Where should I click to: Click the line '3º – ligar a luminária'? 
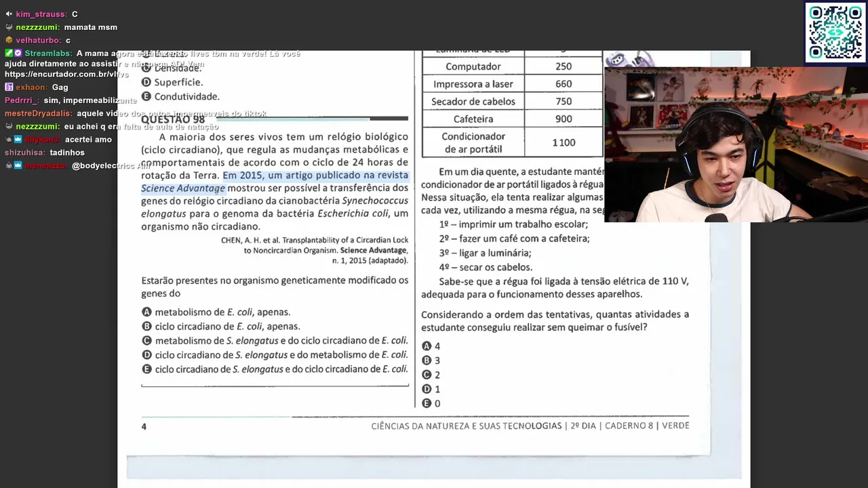(485, 253)
